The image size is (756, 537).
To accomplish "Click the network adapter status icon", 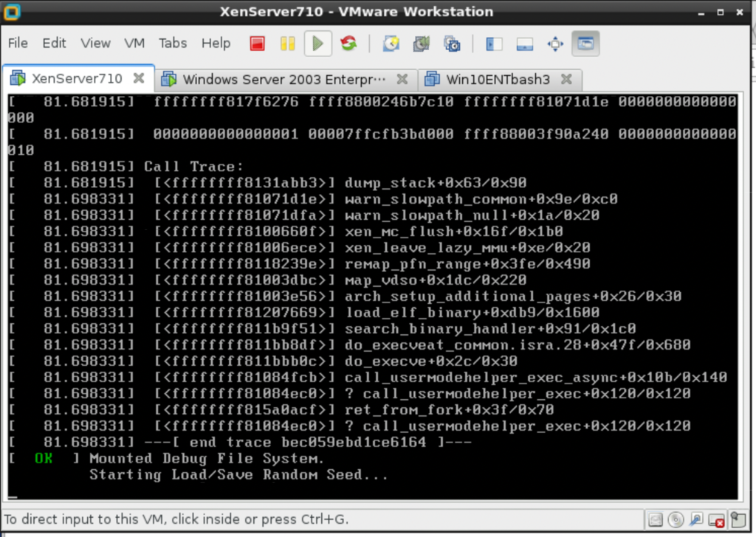I will click(696, 520).
